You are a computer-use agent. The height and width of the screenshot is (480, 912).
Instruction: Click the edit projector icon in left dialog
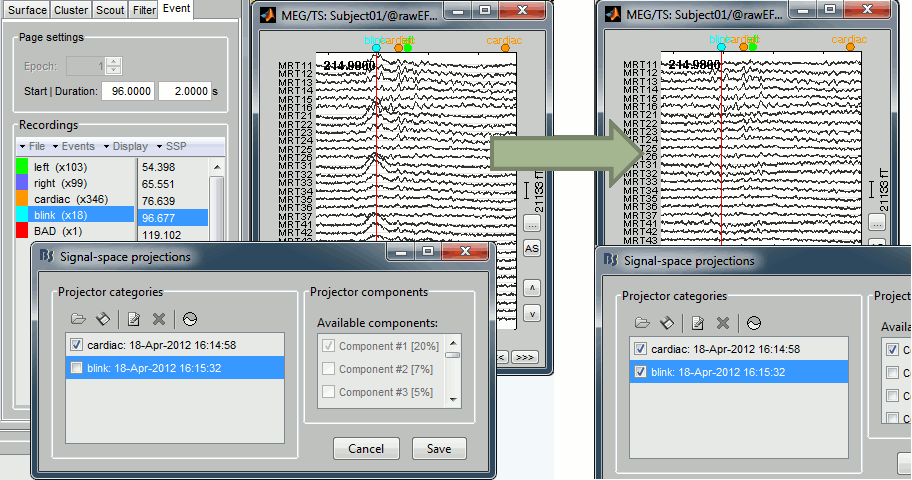[134, 319]
